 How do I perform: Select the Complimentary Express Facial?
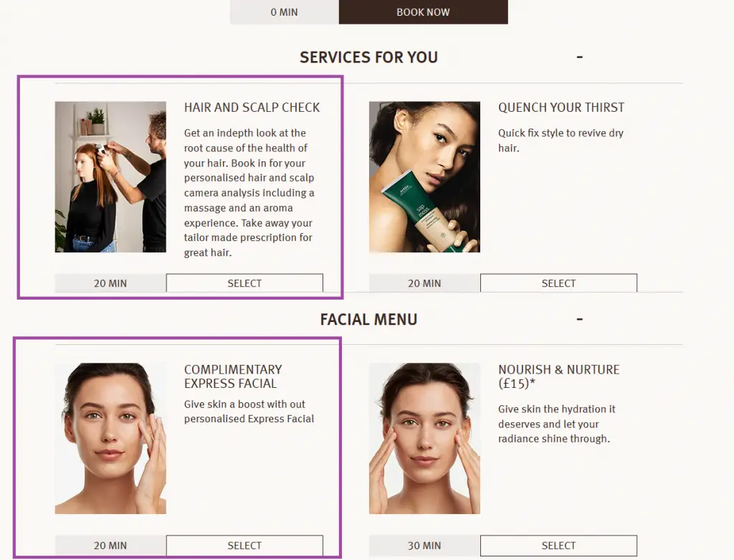244,546
